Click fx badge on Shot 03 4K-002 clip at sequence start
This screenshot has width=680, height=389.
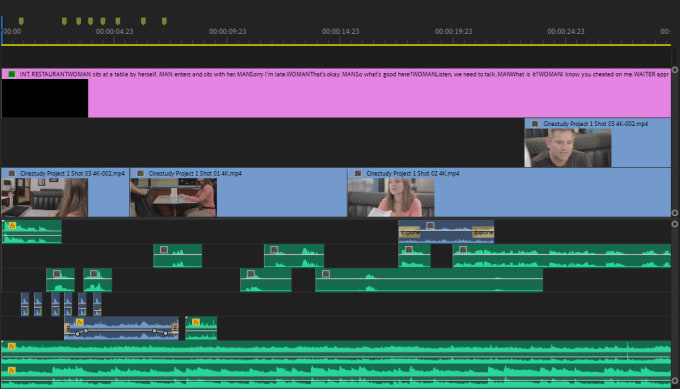pyautogui.click(x=12, y=173)
